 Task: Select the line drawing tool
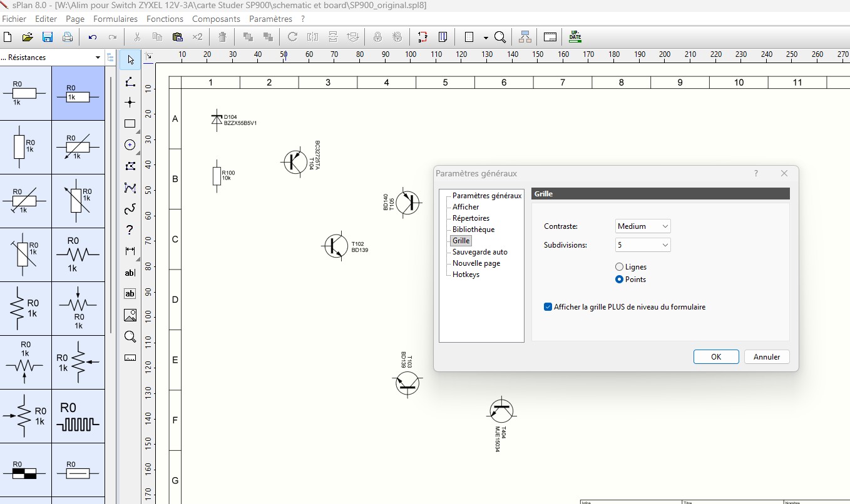click(130, 81)
